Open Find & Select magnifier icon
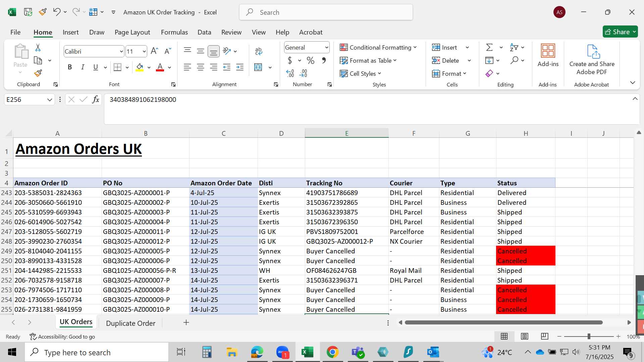 pos(514,60)
